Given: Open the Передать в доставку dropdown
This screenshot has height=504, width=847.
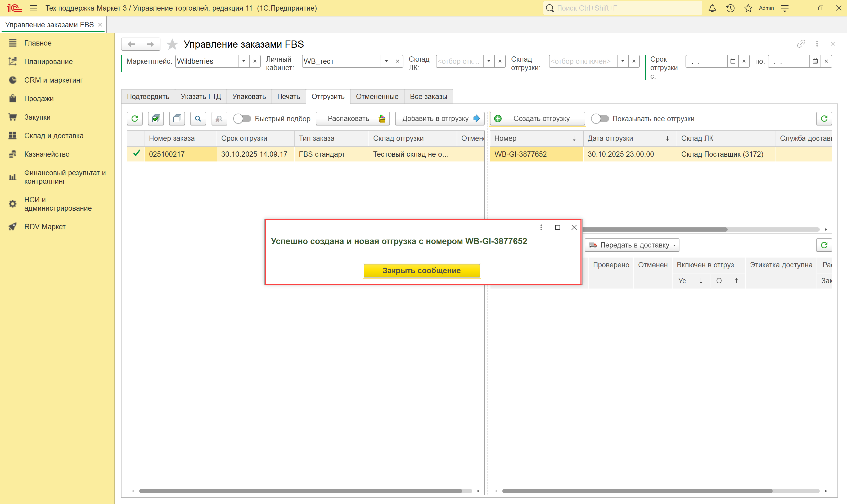Looking at the screenshot, I should pos(632,245).
